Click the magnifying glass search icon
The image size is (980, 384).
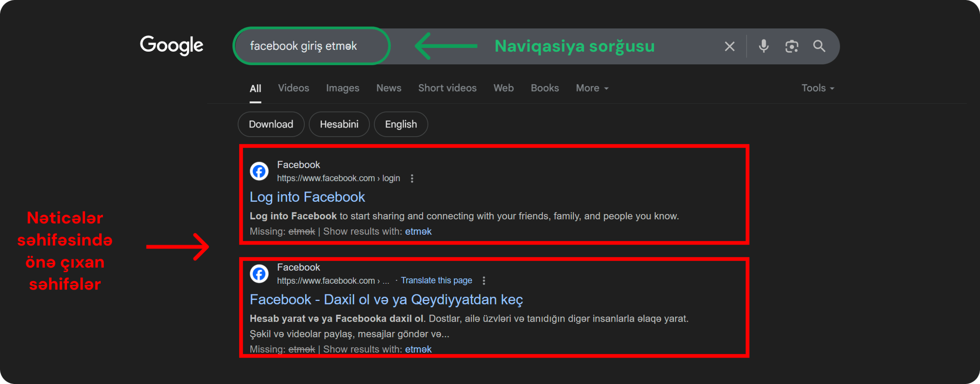[x=819, y=46]
